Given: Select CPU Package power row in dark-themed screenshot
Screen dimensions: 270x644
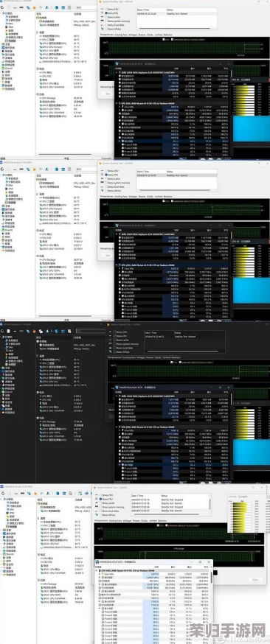Looking at the screenshot, I should [61, 421].
